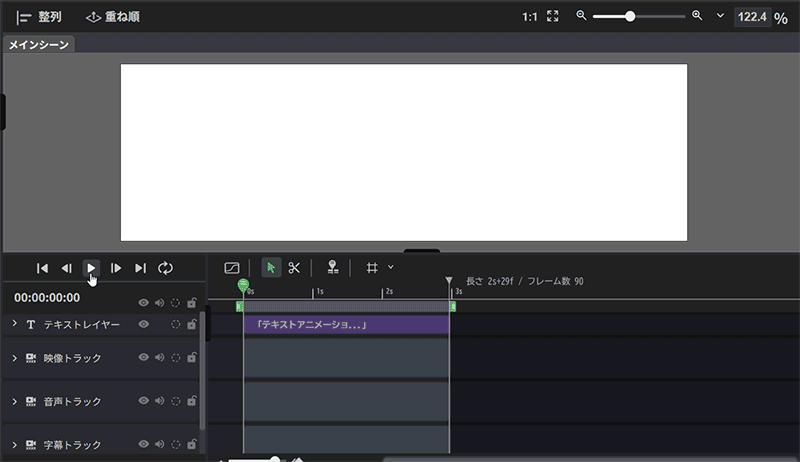Select the scissors cut tool

(x=294, y=268)
